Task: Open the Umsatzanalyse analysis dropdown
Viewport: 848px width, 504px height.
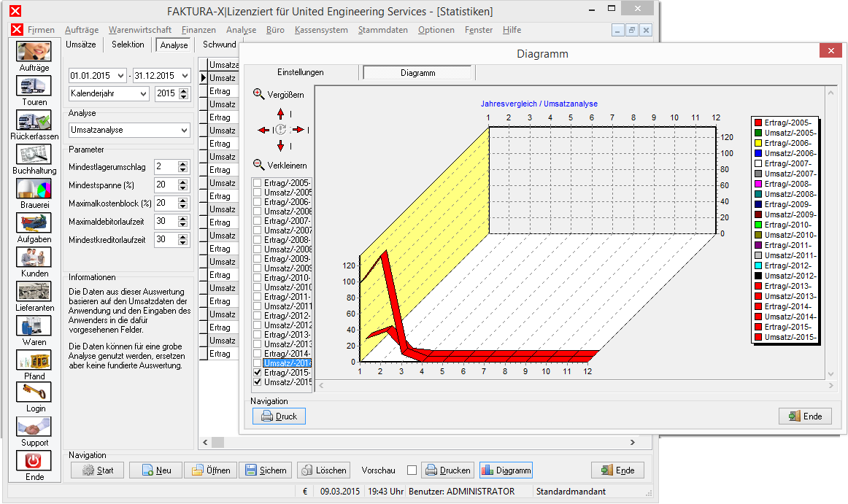Action: [184, 130]
